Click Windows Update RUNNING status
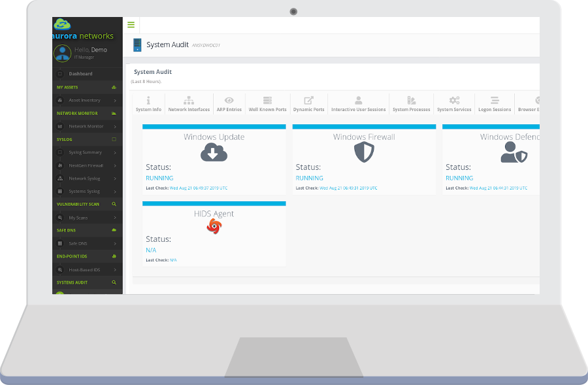Image resolution: width=588 pixels, height=385 pixels. point(159,178)
